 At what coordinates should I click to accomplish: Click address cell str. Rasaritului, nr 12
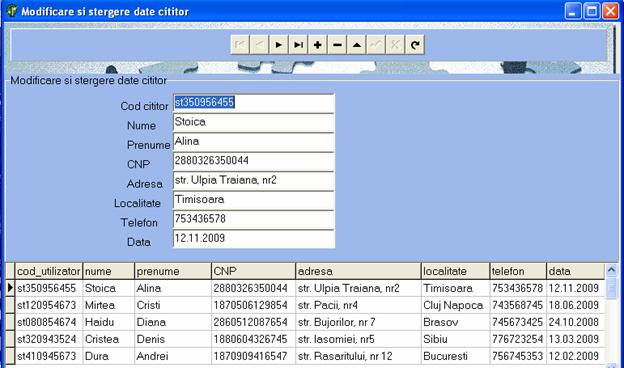pos(359,356)
